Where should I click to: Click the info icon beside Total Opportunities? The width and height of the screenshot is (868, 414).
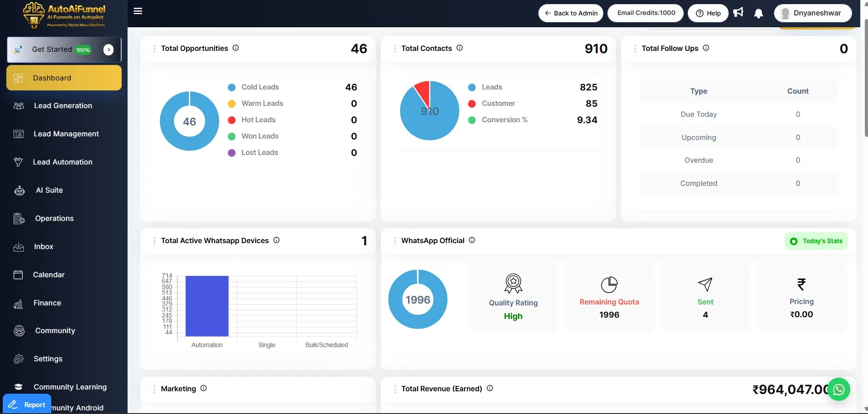click(x=236, y=48)
